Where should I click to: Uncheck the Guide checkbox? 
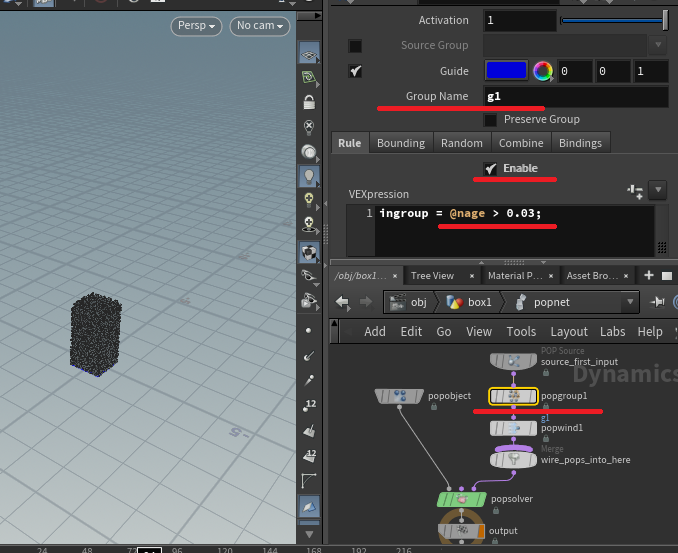point(355,71)
